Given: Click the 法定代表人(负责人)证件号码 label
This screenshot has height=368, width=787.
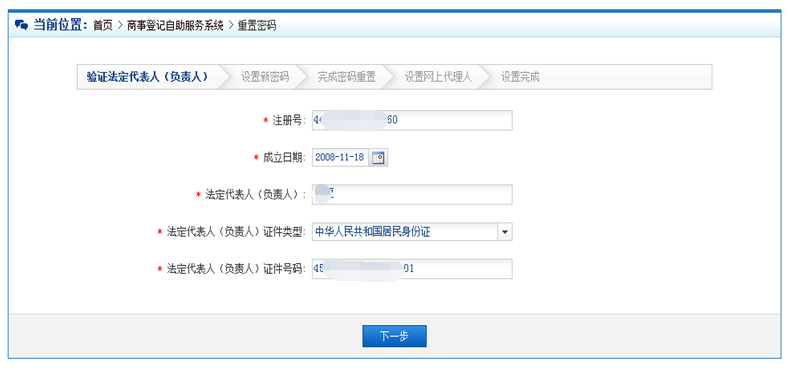Looking at the screenshot, I should 236,269.
